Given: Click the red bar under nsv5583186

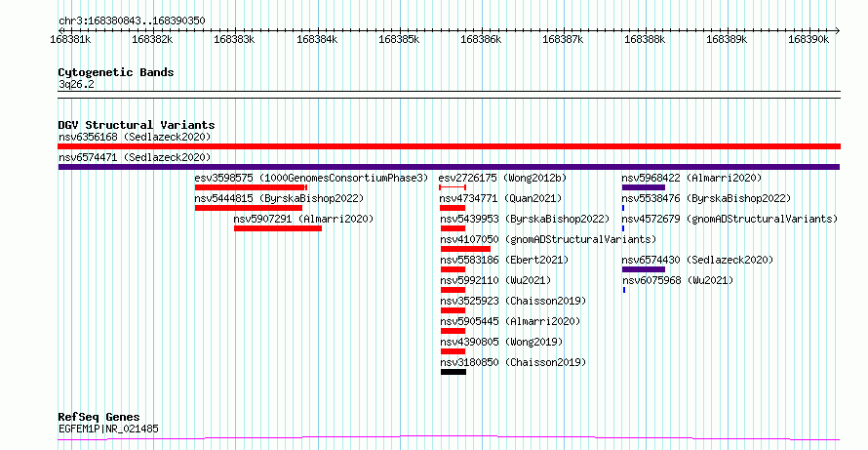Looking at the screenshot, I should (453, 269).
